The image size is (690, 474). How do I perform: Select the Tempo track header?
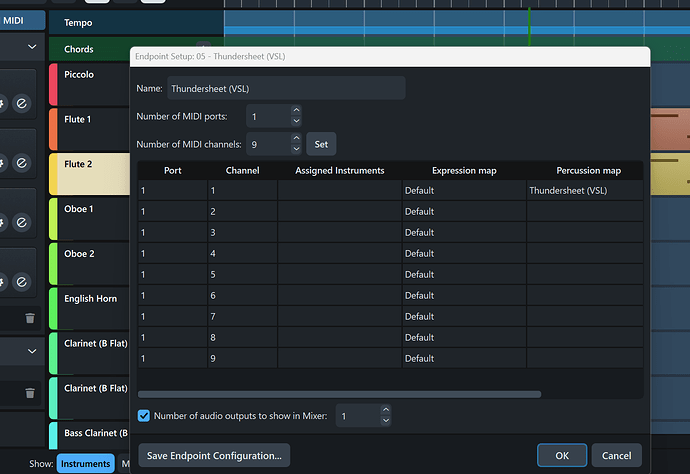point(136,22)
